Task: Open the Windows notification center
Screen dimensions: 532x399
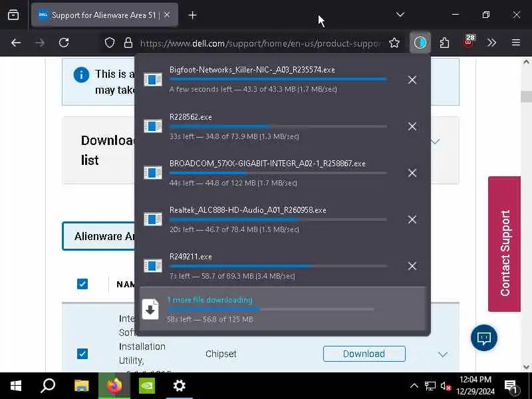Action: pyautogui.click(x=511, y=386)
